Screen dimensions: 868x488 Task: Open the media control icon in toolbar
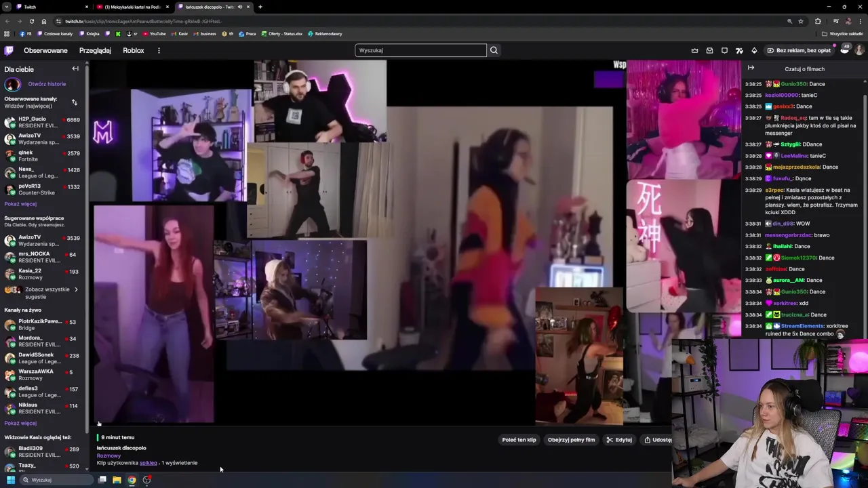tap(835, 21)
